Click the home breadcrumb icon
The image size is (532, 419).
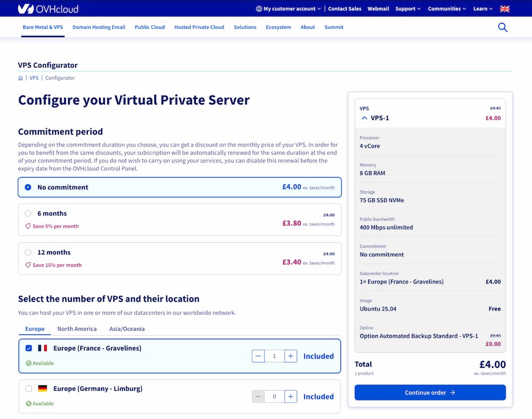tap(21, 78)
